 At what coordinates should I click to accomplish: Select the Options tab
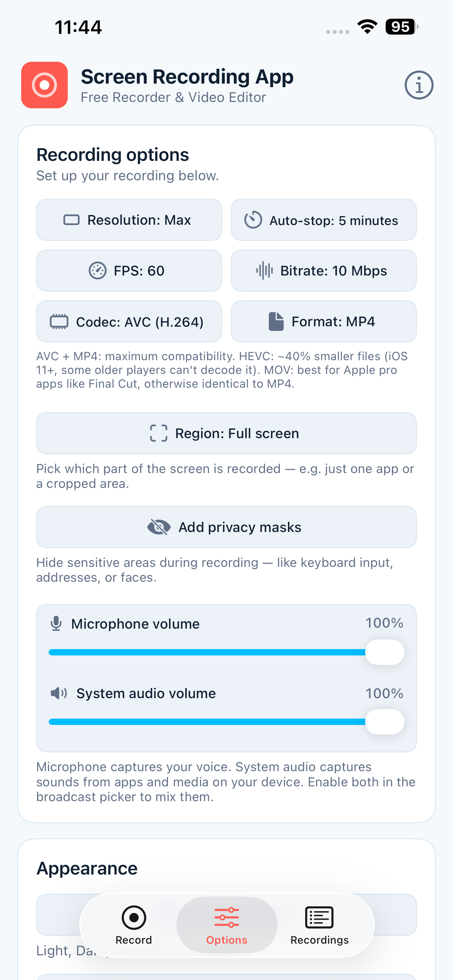[227, 925]
